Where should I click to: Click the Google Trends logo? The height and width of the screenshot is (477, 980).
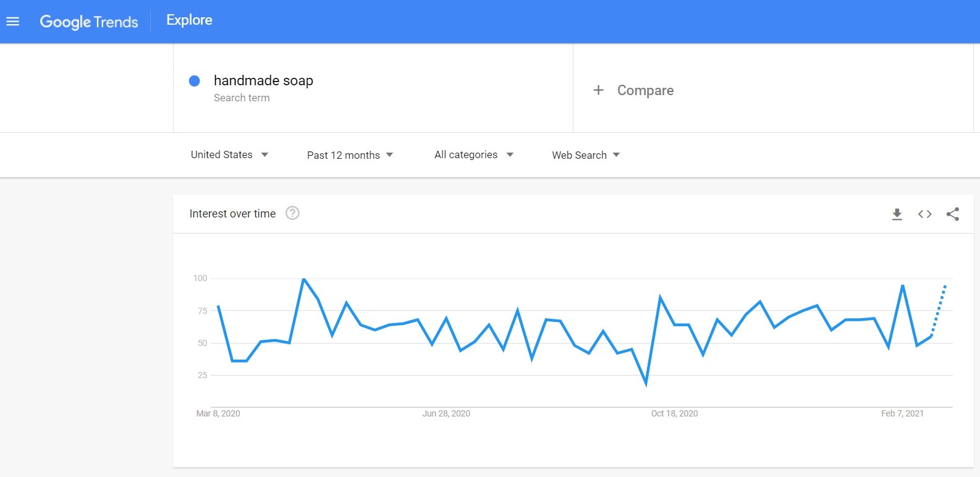89,22
